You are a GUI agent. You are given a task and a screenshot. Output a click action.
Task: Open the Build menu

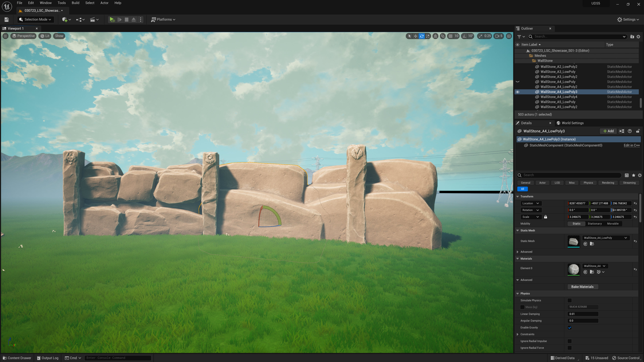(75, 3)
